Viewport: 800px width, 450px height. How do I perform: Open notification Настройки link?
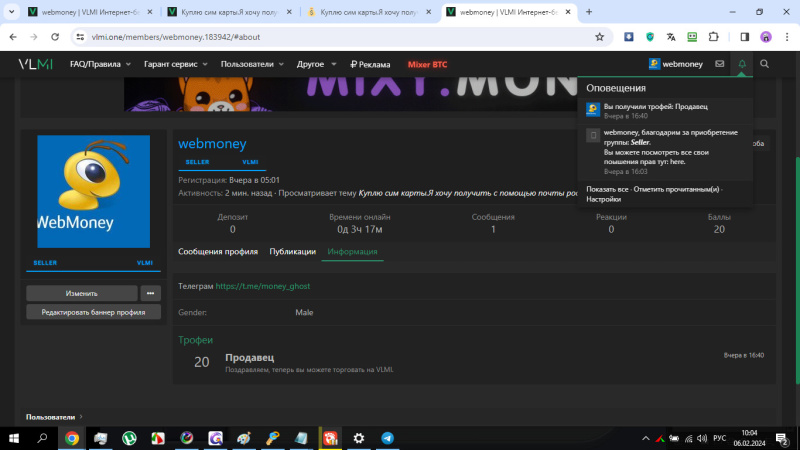pyautogui.click(x=604, y=199)
